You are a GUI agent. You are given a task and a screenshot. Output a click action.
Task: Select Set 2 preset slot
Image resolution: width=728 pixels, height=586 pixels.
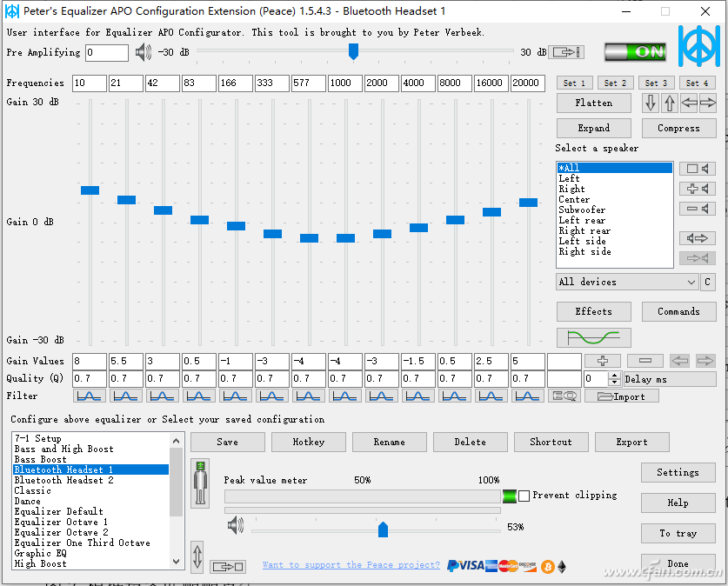615,83
